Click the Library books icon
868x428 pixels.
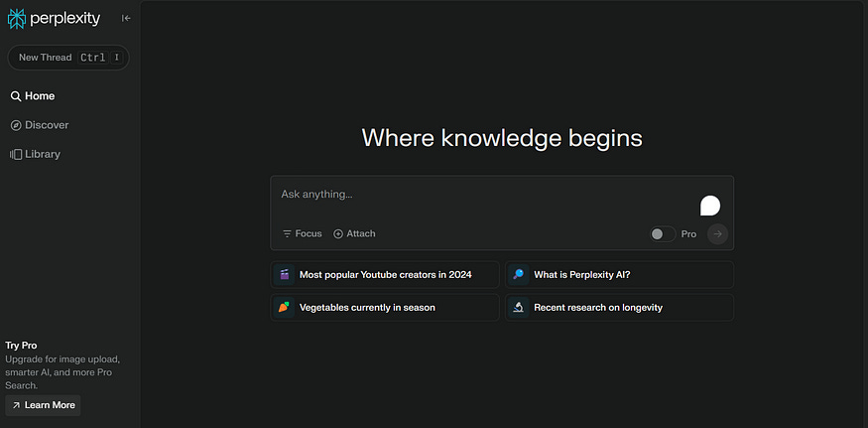coord(16,154)
